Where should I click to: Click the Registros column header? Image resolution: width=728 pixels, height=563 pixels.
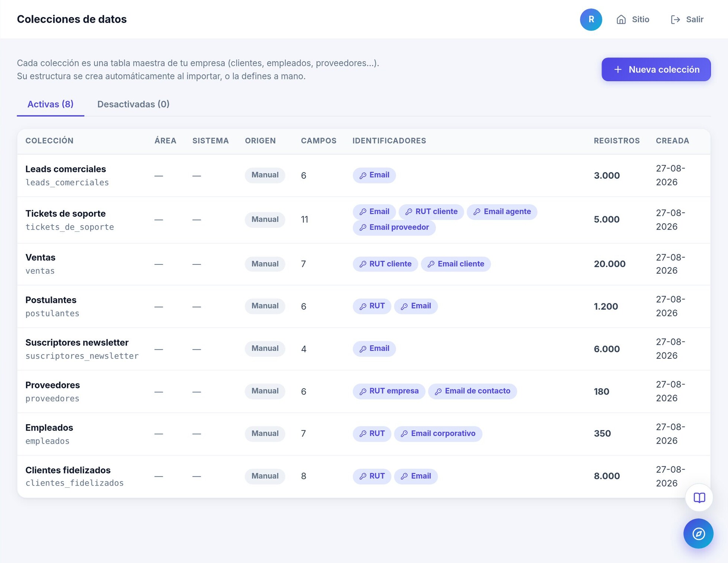click(616, 141)
